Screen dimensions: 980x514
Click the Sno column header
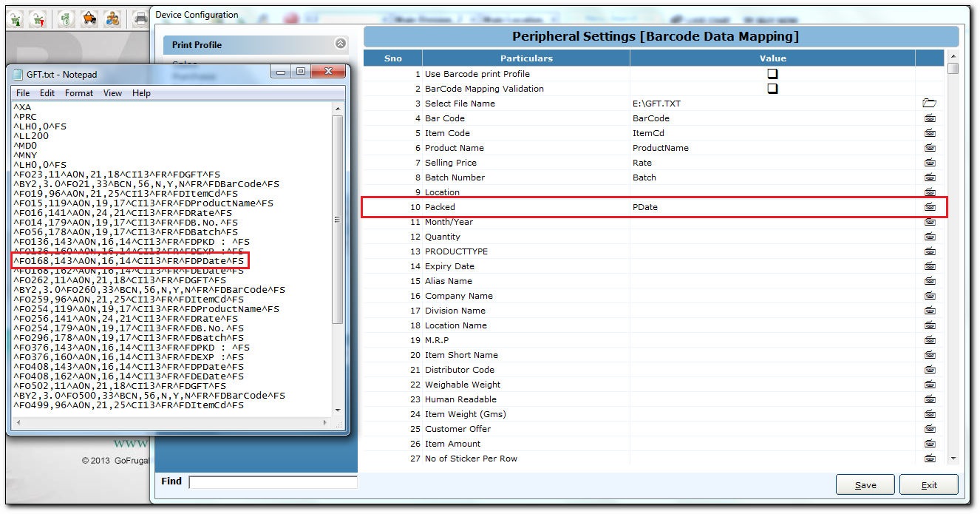[393, 58]
